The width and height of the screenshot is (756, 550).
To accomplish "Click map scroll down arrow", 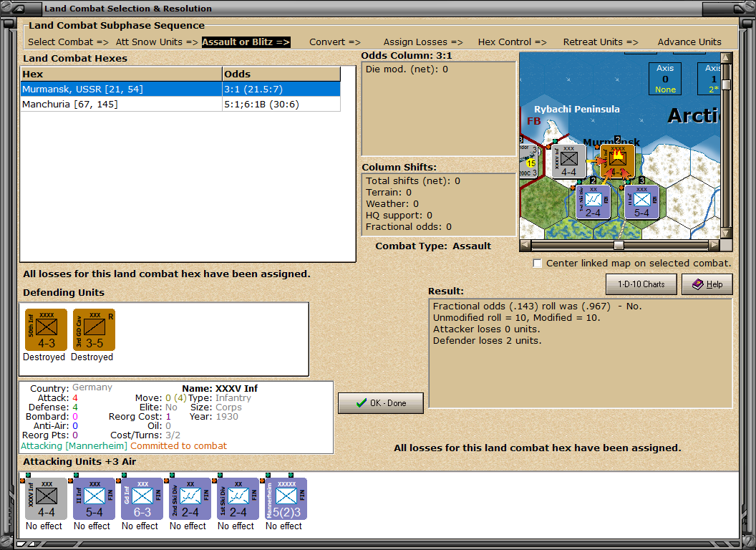I will (x=726, y=233).
